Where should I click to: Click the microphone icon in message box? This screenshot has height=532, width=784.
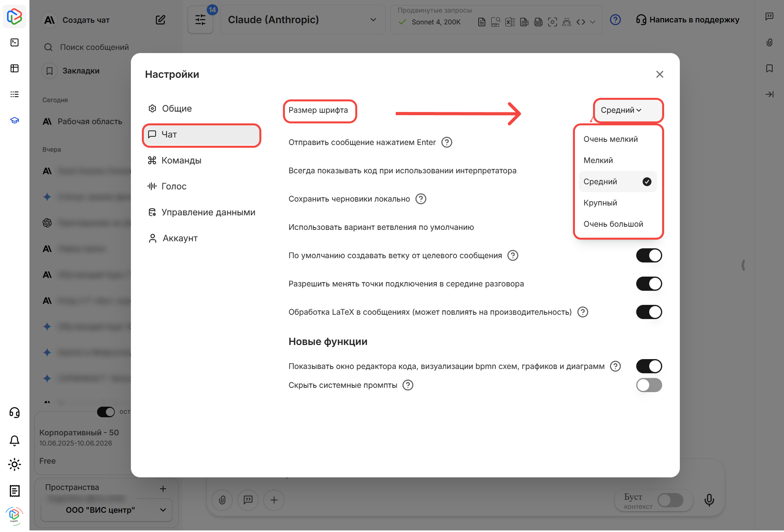[x=709, y=500]
